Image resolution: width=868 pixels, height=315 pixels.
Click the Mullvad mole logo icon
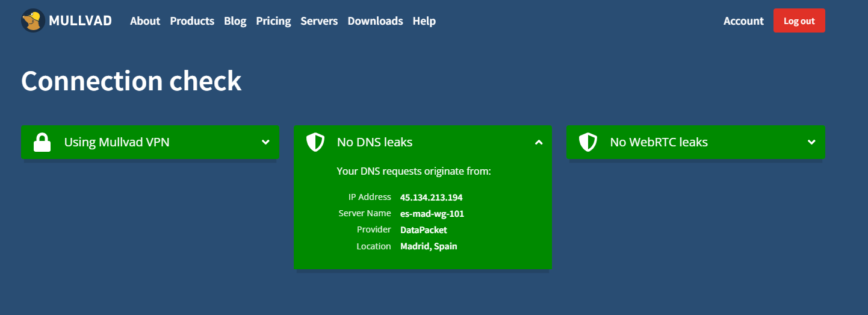coord(33,21)
